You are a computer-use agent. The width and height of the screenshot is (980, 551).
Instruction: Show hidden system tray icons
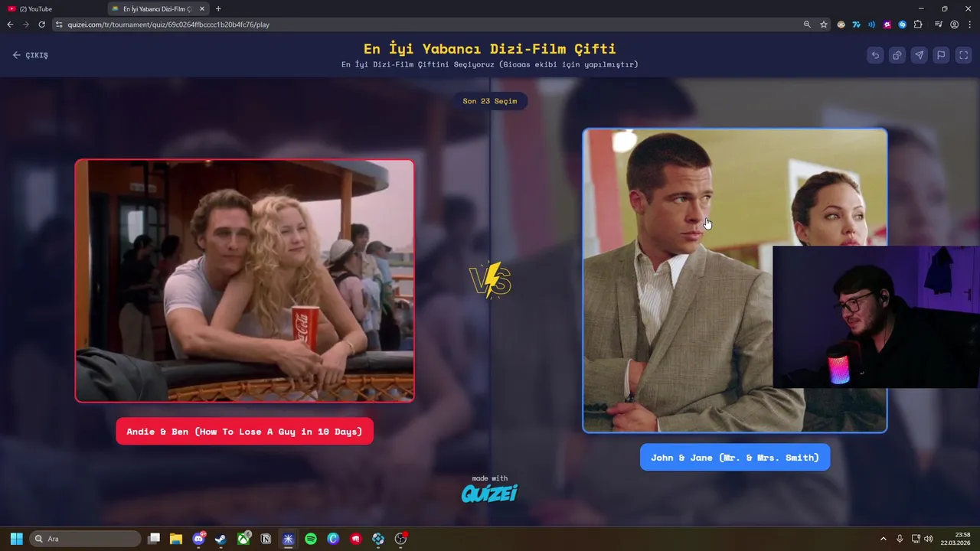(x=883, y=539)
